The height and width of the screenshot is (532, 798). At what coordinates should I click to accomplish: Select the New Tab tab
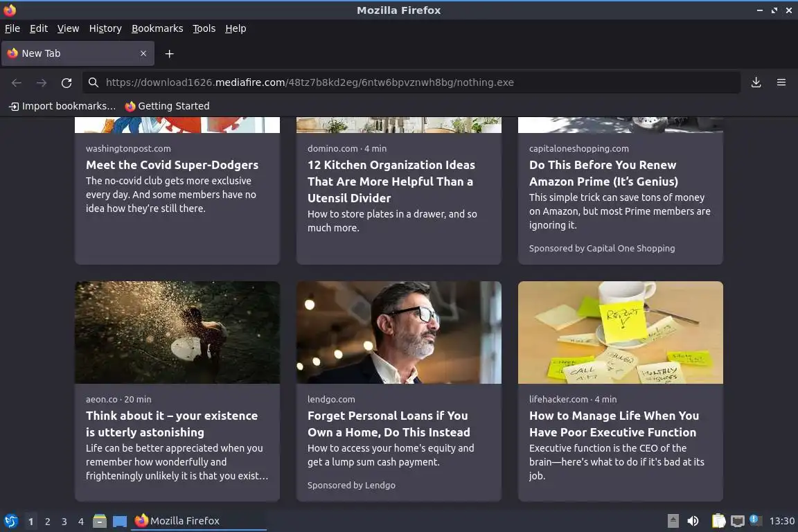[78, 53]
